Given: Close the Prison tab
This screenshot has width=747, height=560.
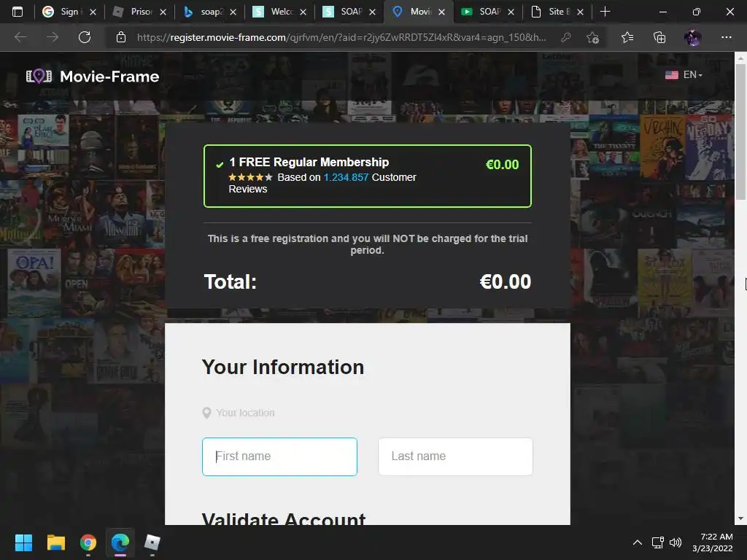Looking at the screenshot, I should (163, 12).
